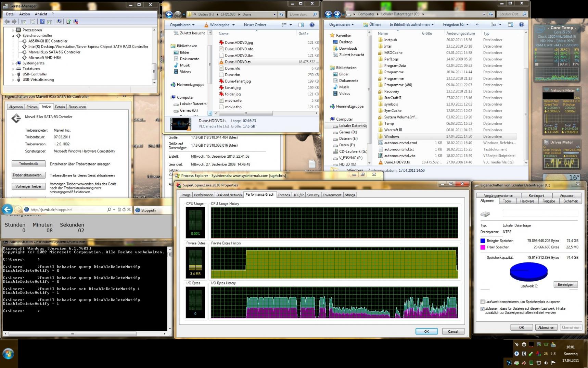
Task: Sort by Änderungsdatum column in C: explorer
Action: [460, 33]
